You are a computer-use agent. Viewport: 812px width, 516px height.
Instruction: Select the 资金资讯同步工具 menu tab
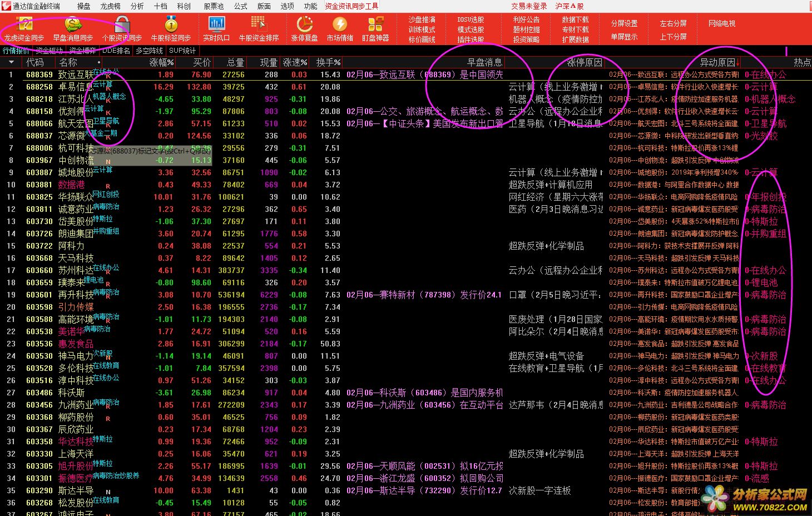(x=351, y=6)
